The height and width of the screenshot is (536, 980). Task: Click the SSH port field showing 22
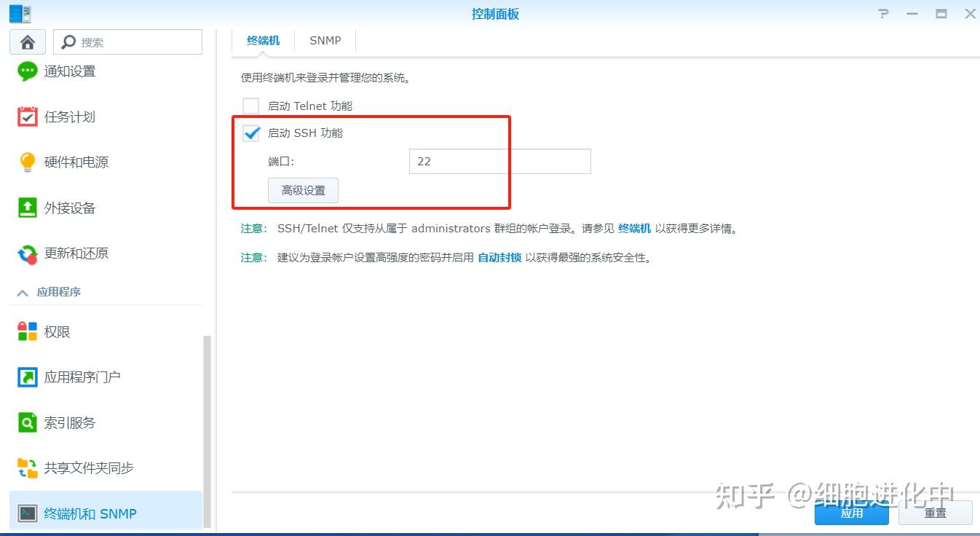click(x=499, y=161)
